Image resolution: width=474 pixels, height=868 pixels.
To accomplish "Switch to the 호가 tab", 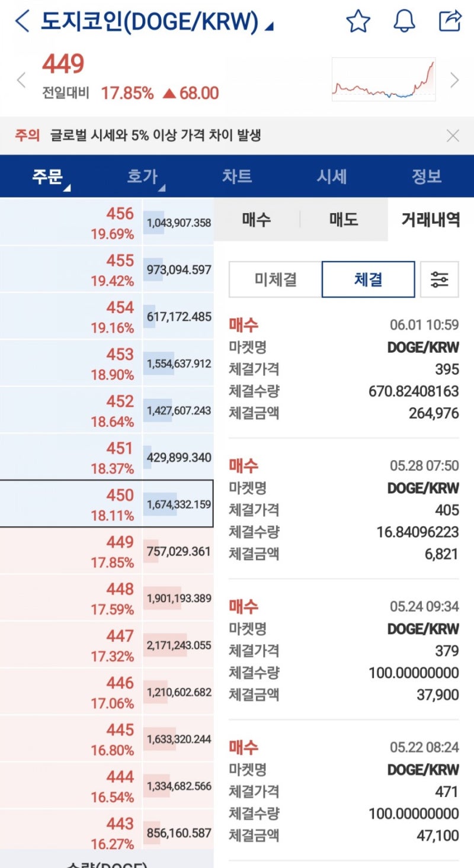I will tap(142, 176).
